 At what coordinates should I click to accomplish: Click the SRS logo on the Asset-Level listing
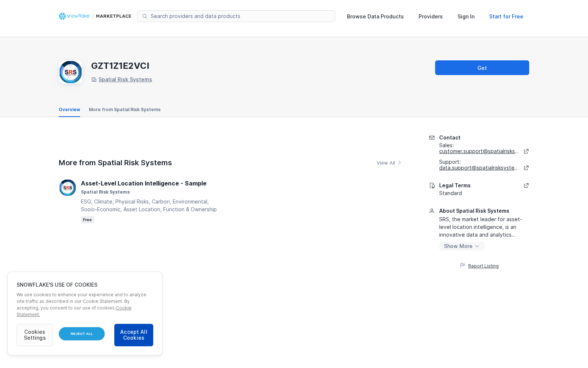[x=68, y=188]
